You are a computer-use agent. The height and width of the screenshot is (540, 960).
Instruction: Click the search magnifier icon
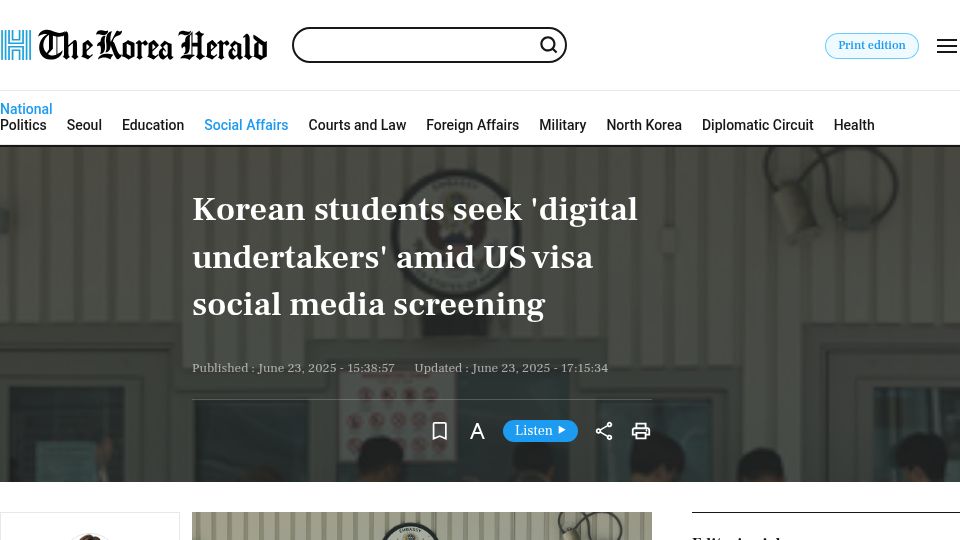[x=549, y=45]
